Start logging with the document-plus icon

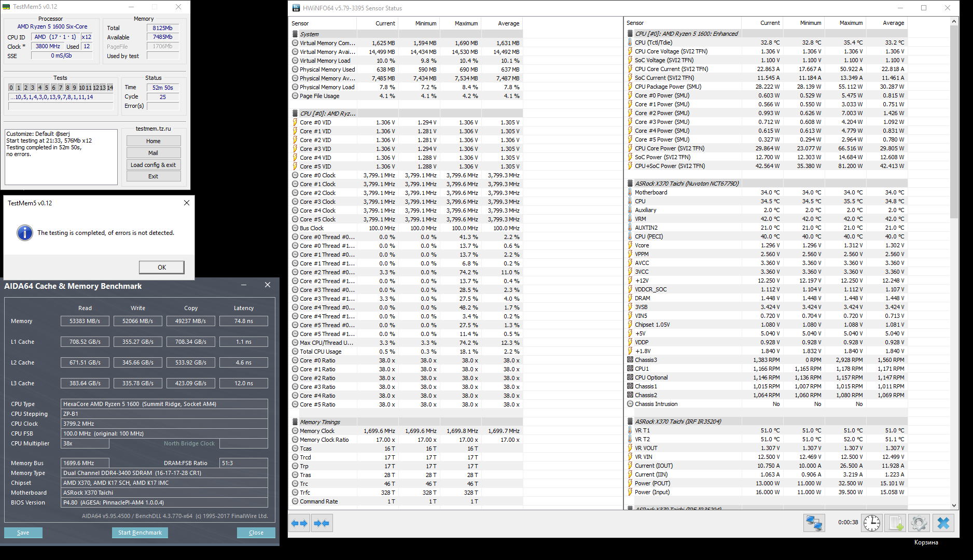pos(896,523)
